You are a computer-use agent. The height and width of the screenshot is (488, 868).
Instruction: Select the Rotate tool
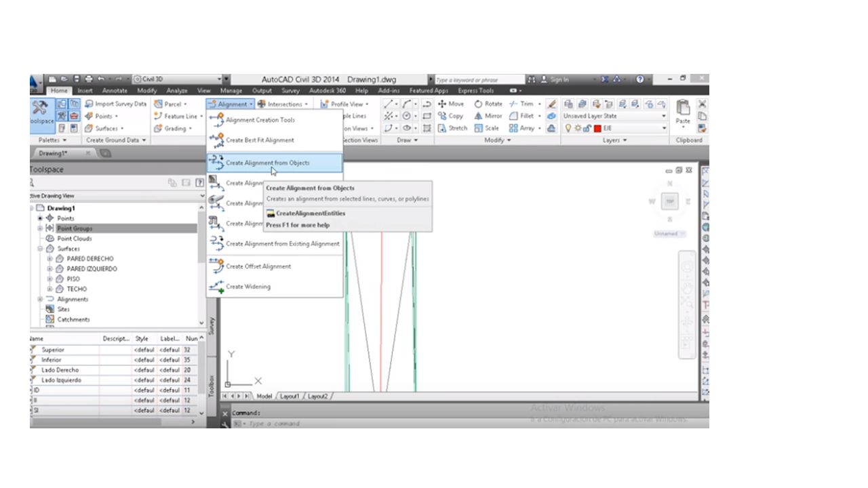(x=488, y=104)
